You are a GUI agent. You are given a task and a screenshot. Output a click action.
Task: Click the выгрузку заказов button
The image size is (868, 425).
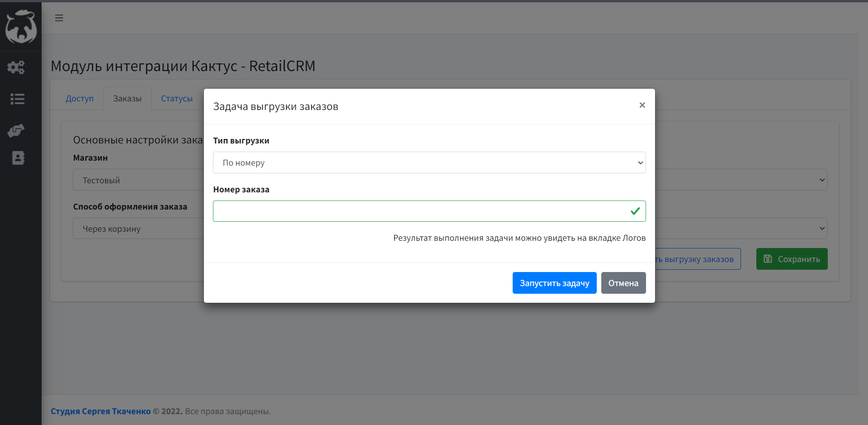[x=698, y=259]
